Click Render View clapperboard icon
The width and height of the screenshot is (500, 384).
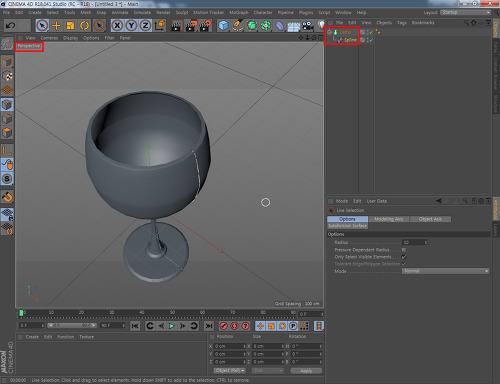pyautogui.click(x=176, y=26)
